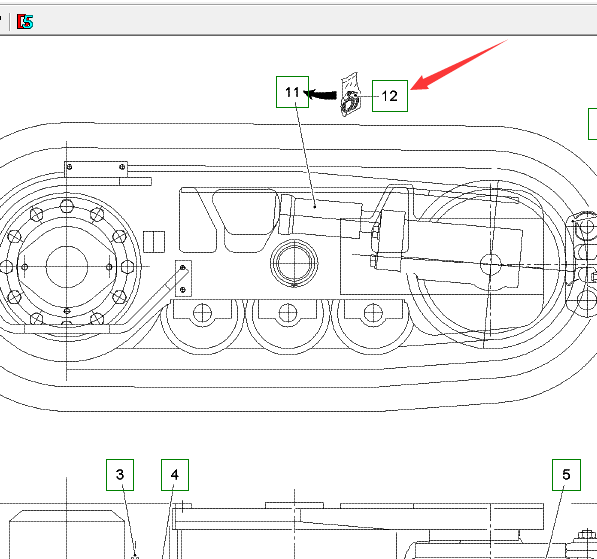
Task: Click the concentric ring pivot in frame center
Action: click(x=294, y=263)
